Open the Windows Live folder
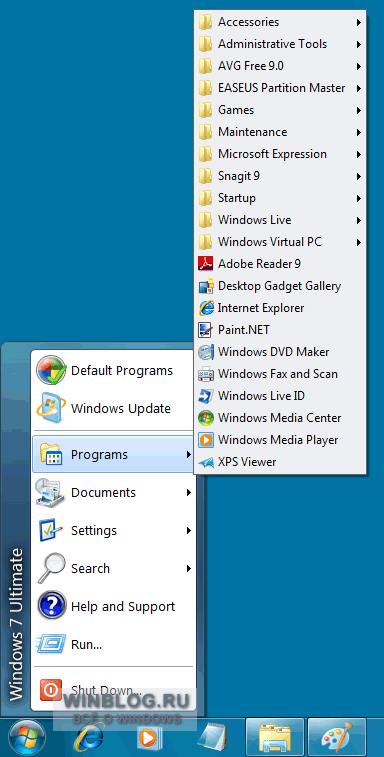The width and height of the screenshot is (384, 757). (x=280, y=220)
